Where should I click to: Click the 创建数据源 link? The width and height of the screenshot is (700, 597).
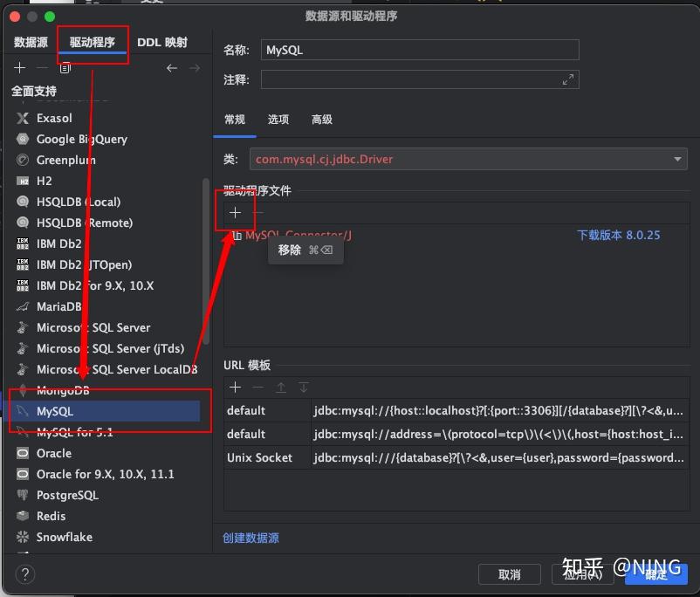point(250,539)
